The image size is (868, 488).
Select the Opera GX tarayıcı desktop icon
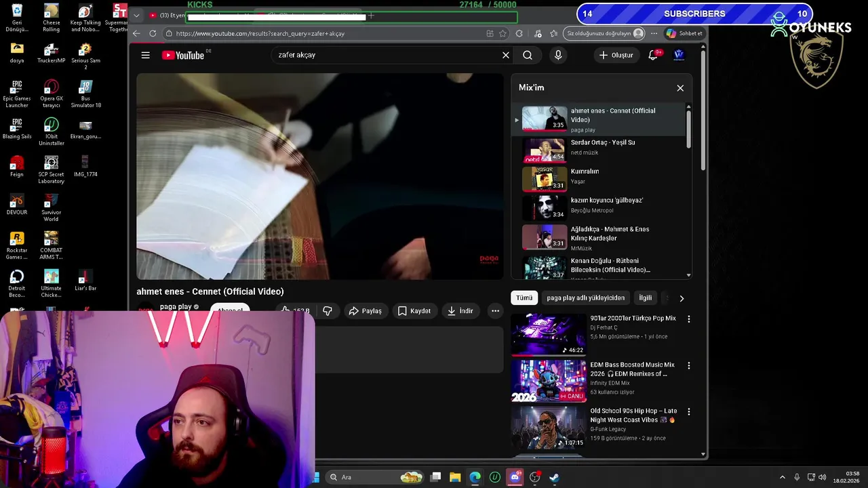click(x=52, y=94)
